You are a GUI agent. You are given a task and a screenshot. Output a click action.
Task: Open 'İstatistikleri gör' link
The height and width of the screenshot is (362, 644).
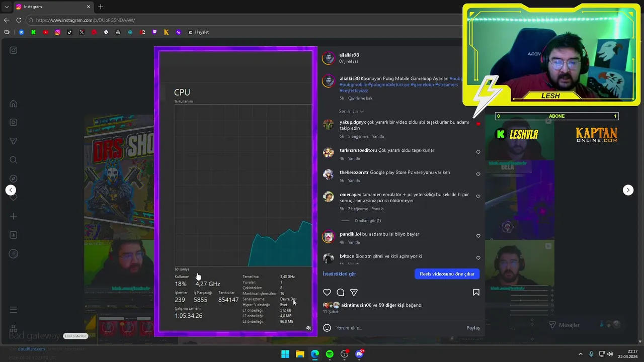click(x=339, y=274)
